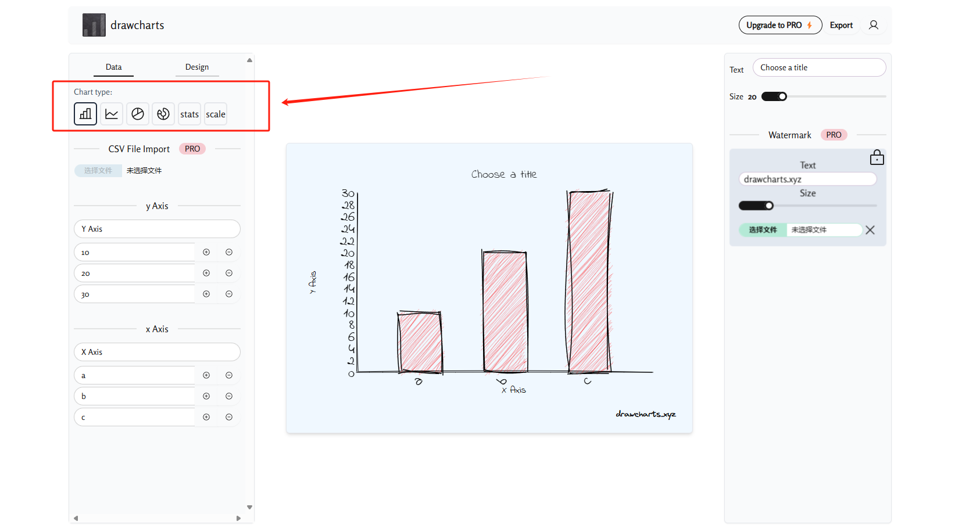The width and height of the screenshot is (980, 532).
Task: Add a row after y value 30
Action: (206, 294)
